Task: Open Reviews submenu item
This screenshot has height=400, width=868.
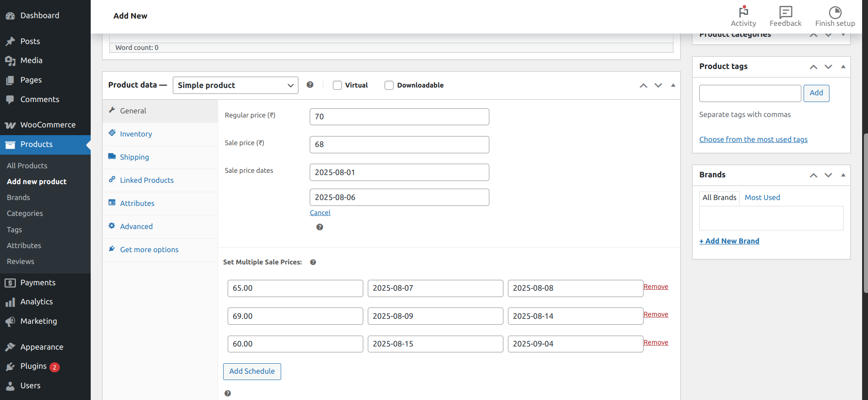Action: point(20,262)
